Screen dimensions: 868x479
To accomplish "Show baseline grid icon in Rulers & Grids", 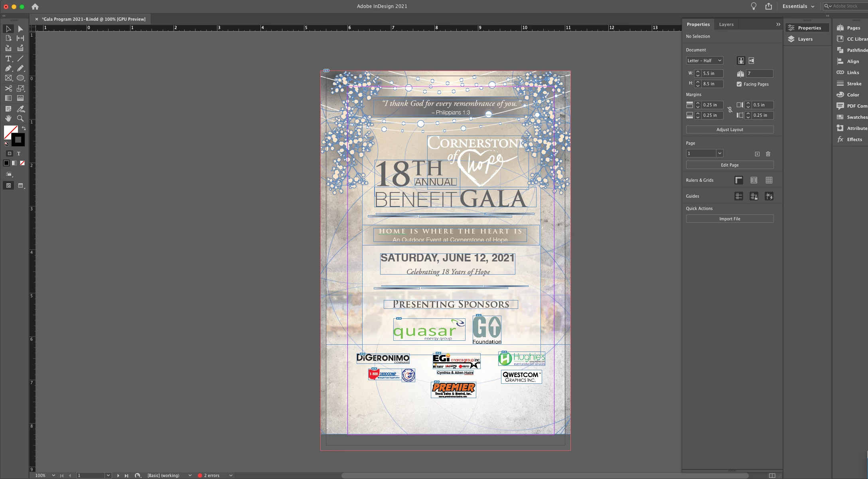I will pyautogui.click(x=754, y=180).
